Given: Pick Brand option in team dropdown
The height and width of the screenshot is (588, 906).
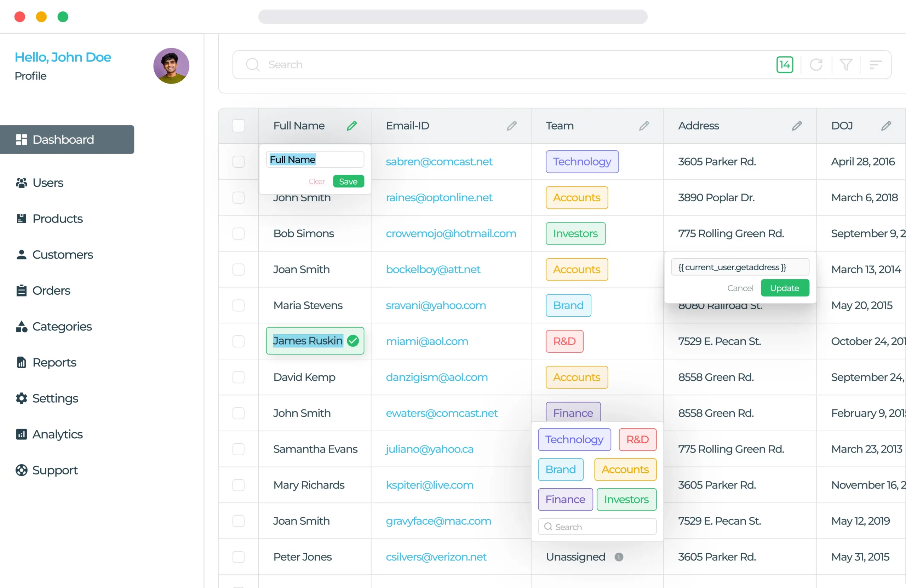Looking at the screenshot, I should pos(560,469).
